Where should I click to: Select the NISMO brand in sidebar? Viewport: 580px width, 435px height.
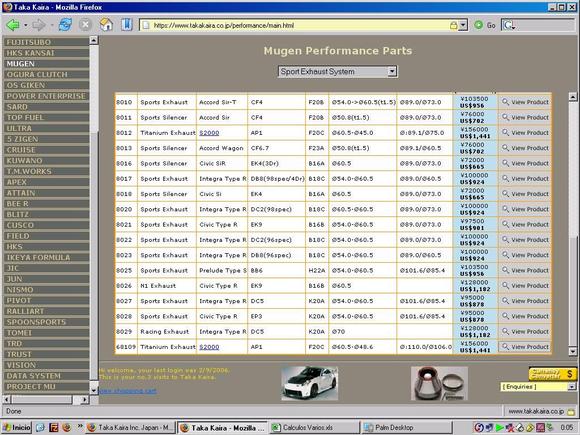tap(46, 290)
